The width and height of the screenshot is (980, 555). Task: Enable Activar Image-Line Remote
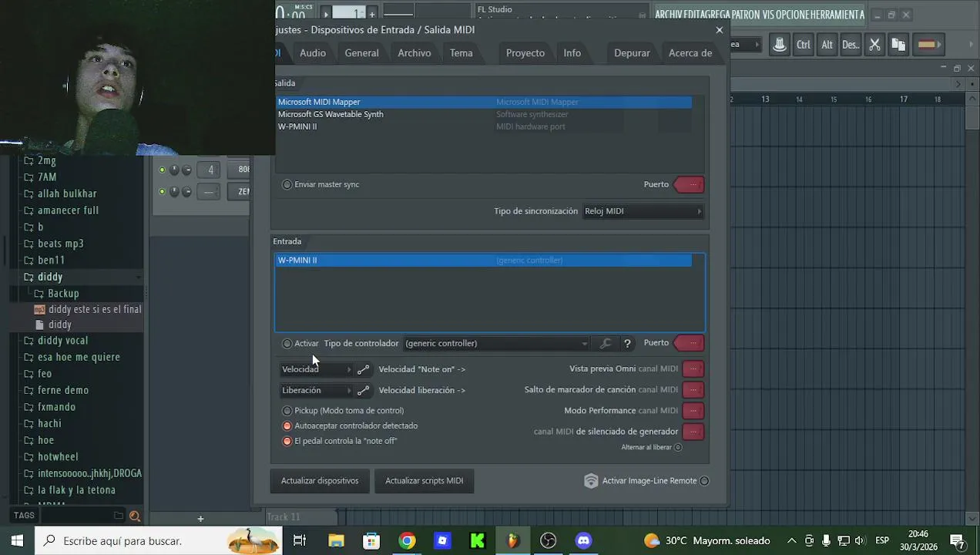point(704,481)
